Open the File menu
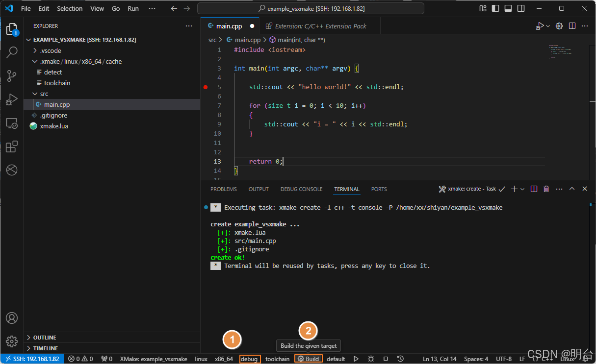The width and height of the screenshot is (596, 364). [x=26, y=9]
